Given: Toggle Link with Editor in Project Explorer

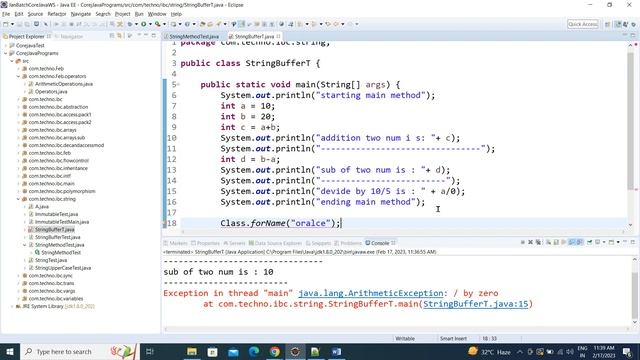Looking at the screenshot, I should pos(119,36).
